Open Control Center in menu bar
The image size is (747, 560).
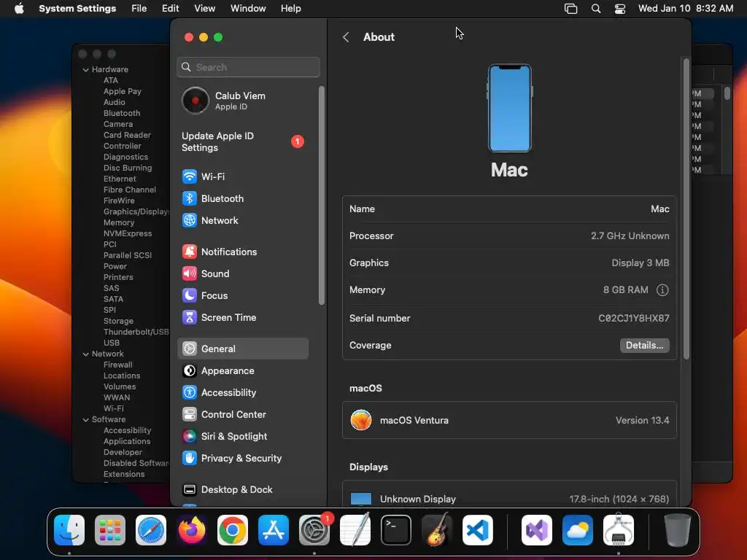620,9
